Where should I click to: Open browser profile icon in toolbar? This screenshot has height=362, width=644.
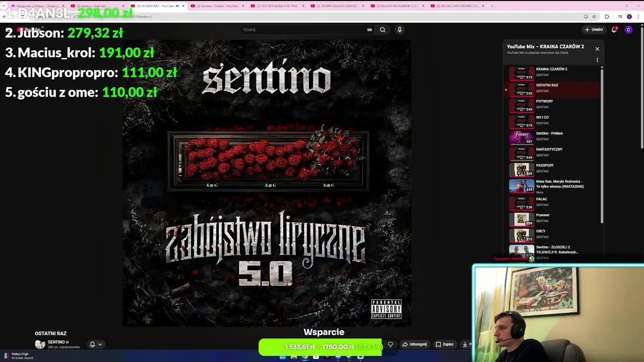tap(629, 17)
